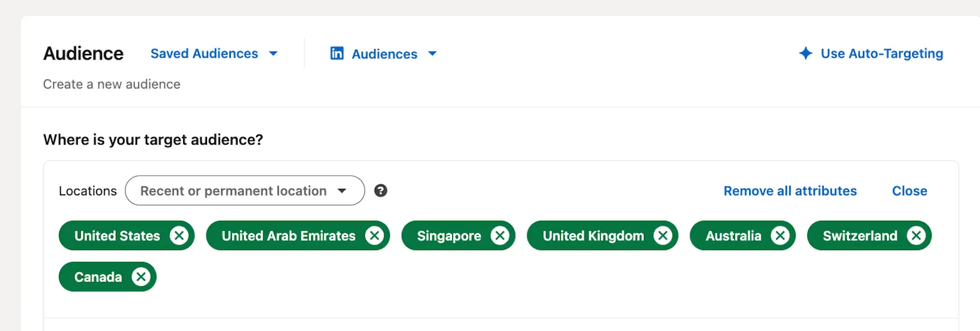Remove Switzerland location tag
The image size is (980, 331).
[x=916, y=236]
